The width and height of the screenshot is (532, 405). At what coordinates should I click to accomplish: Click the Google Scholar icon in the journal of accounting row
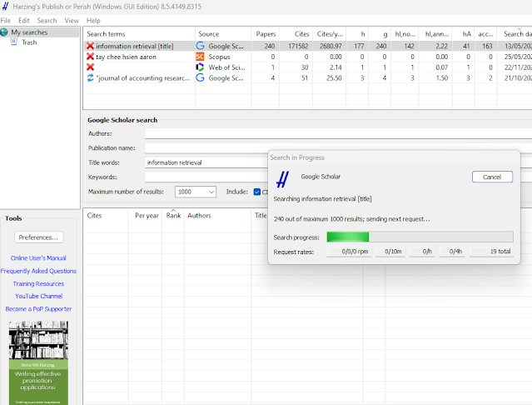pyautogui.click(x=200, y=78)
